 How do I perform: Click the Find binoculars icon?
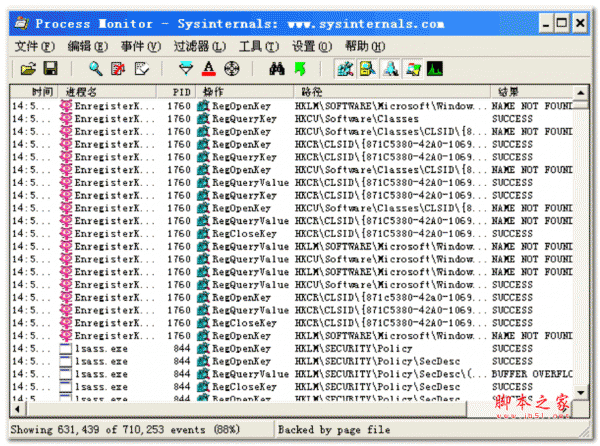pos(277,69)
